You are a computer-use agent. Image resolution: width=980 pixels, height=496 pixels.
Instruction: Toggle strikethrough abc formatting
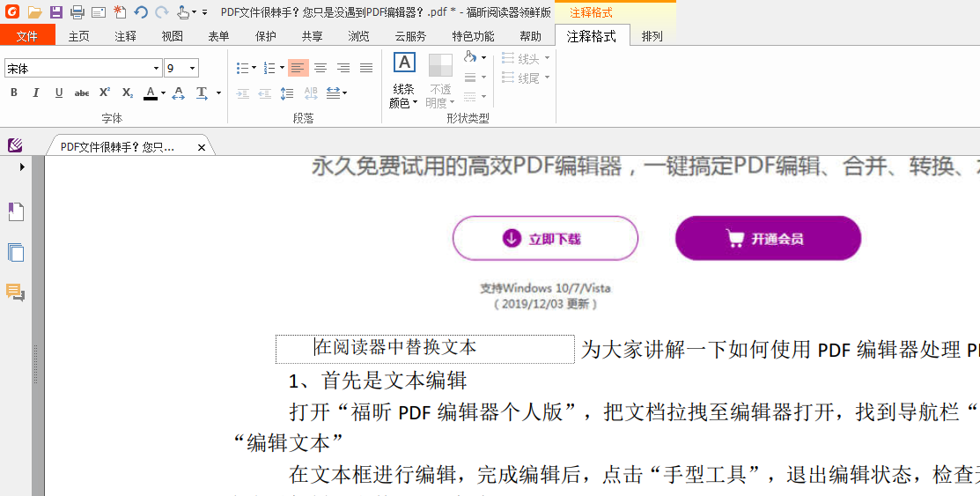click(82, 93)
